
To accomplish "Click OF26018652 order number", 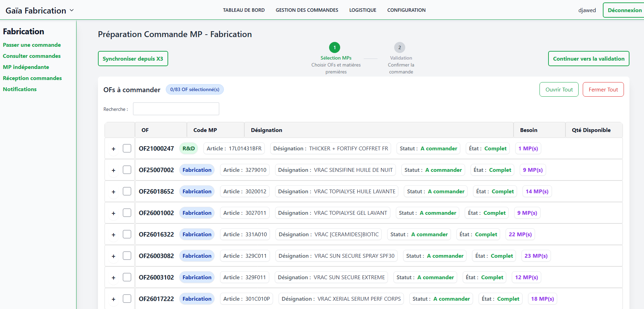I will [x=156, y=191].
